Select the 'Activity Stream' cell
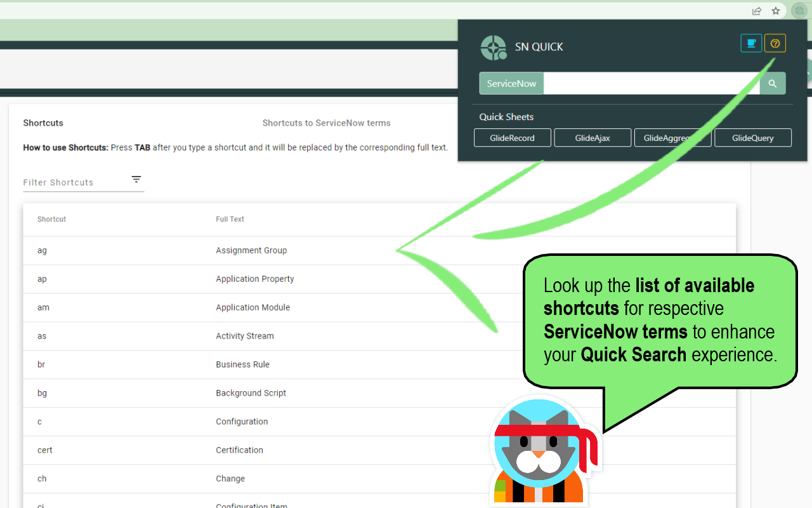The height and width of the screenshot is (508, 812). 245,336
